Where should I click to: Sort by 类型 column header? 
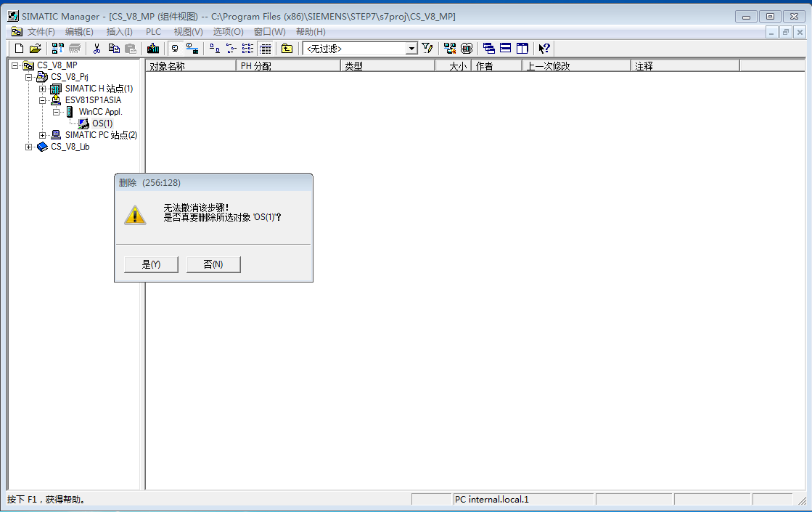388,66
